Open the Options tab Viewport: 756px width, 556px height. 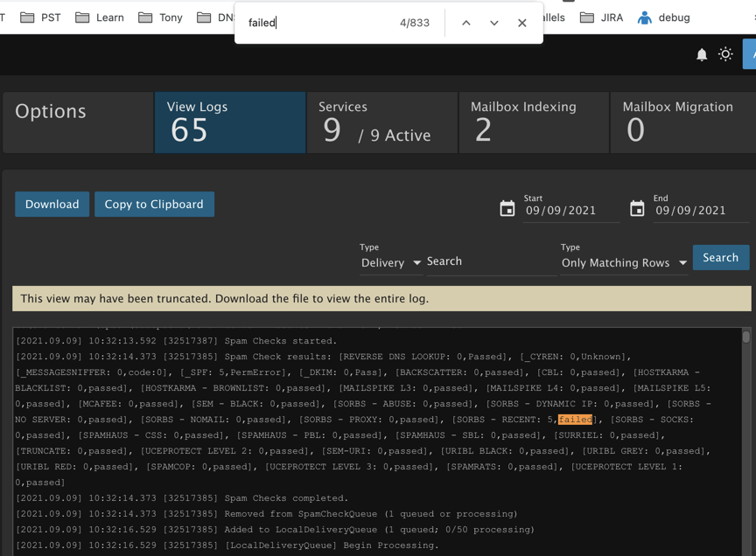77,122
